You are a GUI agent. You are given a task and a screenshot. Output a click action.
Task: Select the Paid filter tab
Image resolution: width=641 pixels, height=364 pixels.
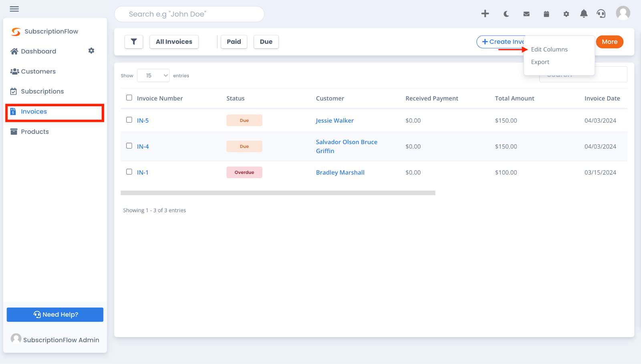pyautogui.click(x=234, y=42)
